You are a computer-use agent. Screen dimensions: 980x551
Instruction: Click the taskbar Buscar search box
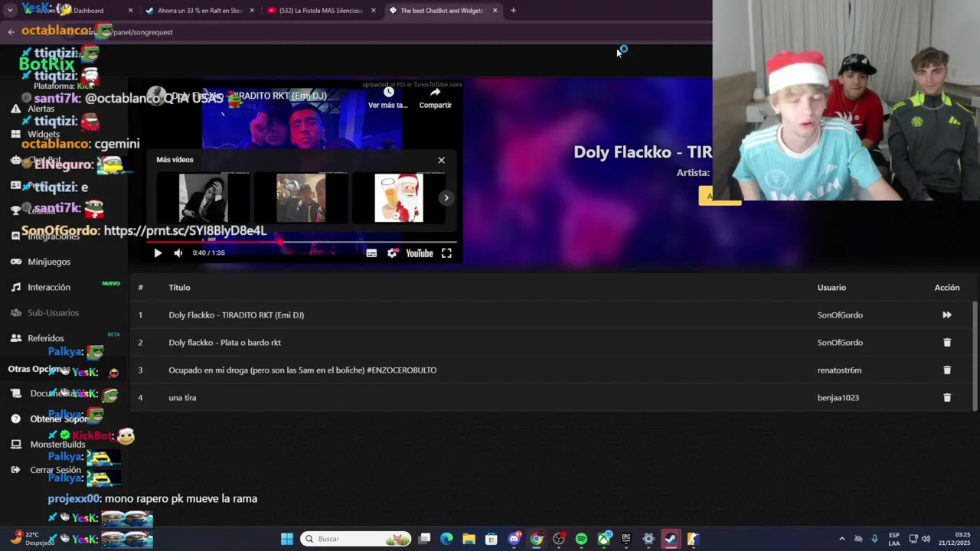tap(355, 539)
